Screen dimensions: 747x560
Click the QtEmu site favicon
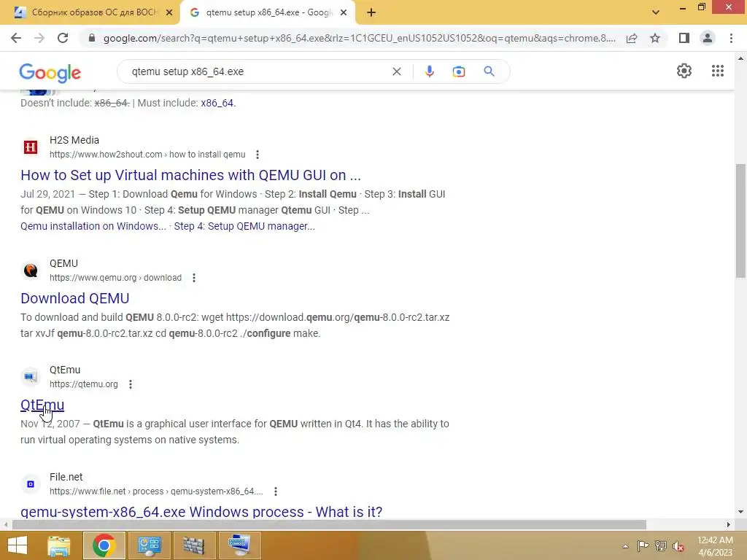tap(31, 377)
